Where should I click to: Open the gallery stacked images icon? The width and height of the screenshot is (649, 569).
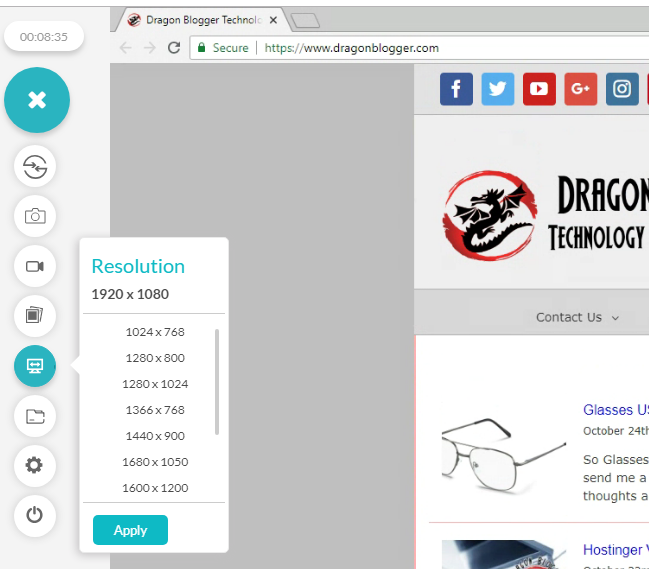(35, 316)
